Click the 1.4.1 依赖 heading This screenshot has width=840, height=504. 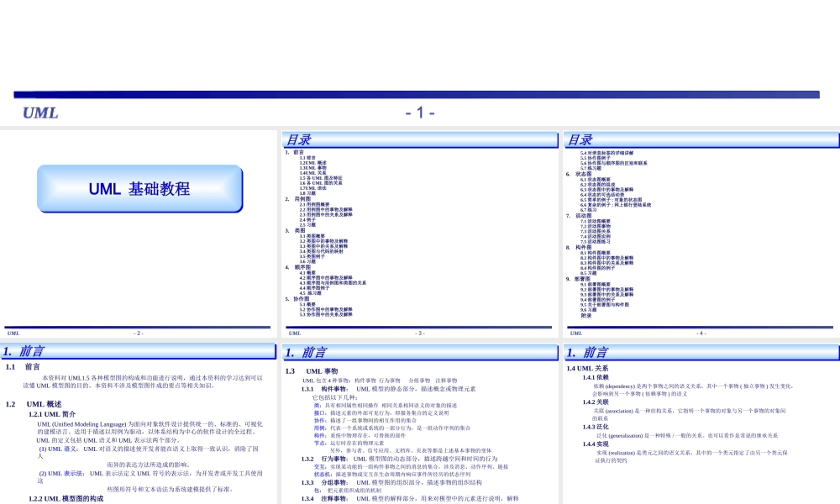596,377
